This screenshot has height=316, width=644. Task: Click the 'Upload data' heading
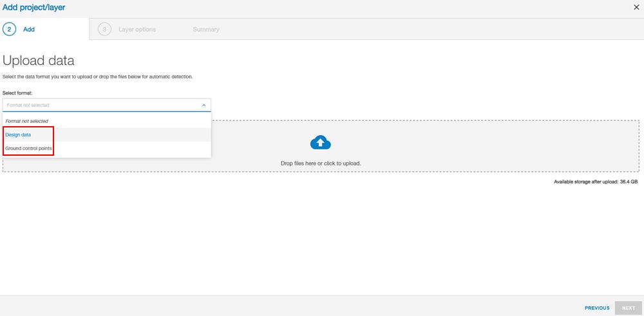pos(39,60)
